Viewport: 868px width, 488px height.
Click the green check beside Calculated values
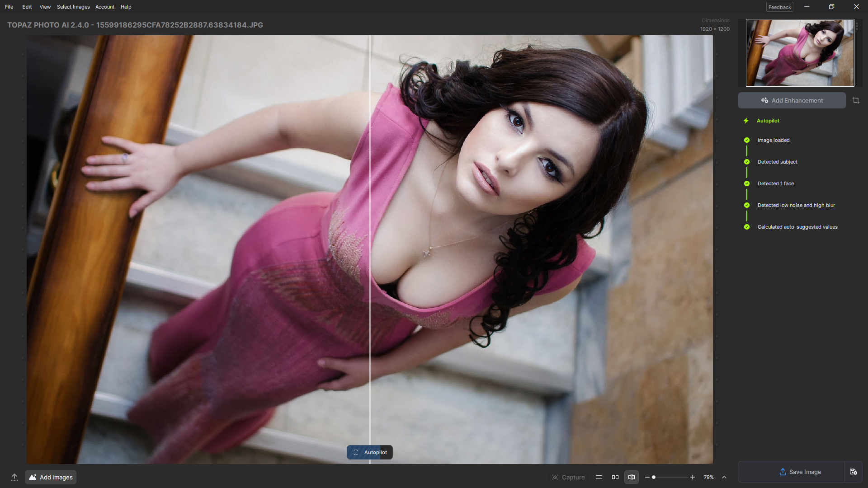747,227
